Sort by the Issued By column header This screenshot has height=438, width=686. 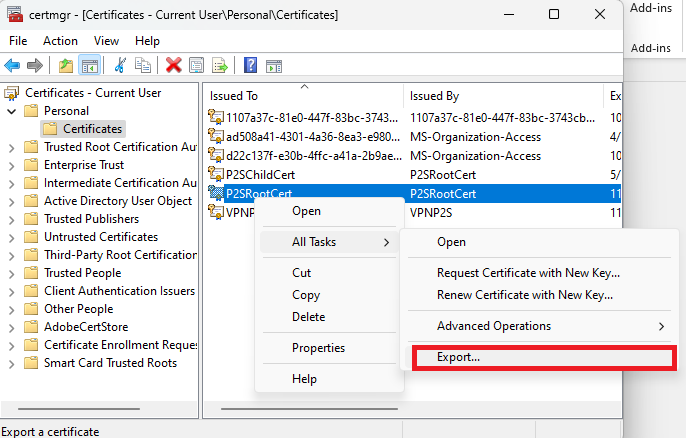click(x=434, y=96)
